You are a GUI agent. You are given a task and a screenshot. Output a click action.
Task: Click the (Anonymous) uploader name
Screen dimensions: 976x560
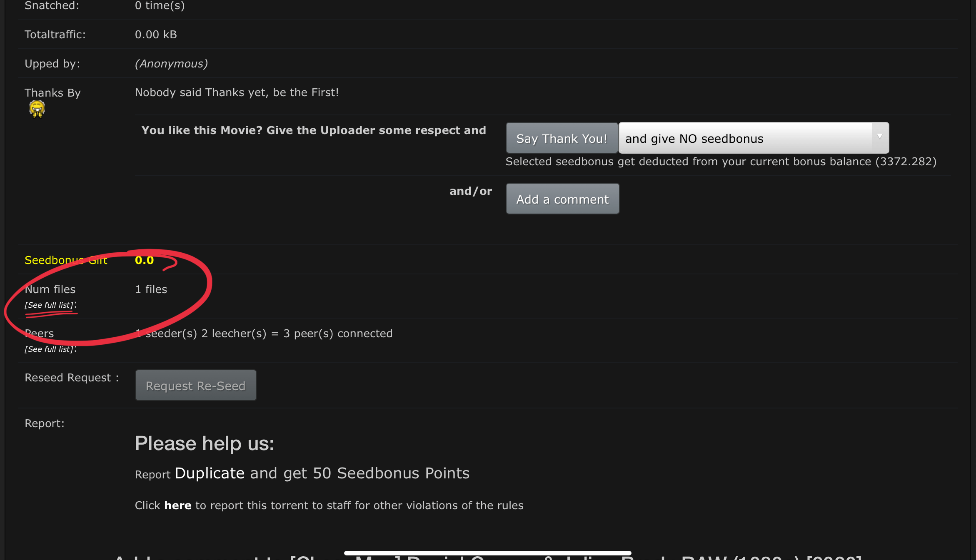pos(171,64)
